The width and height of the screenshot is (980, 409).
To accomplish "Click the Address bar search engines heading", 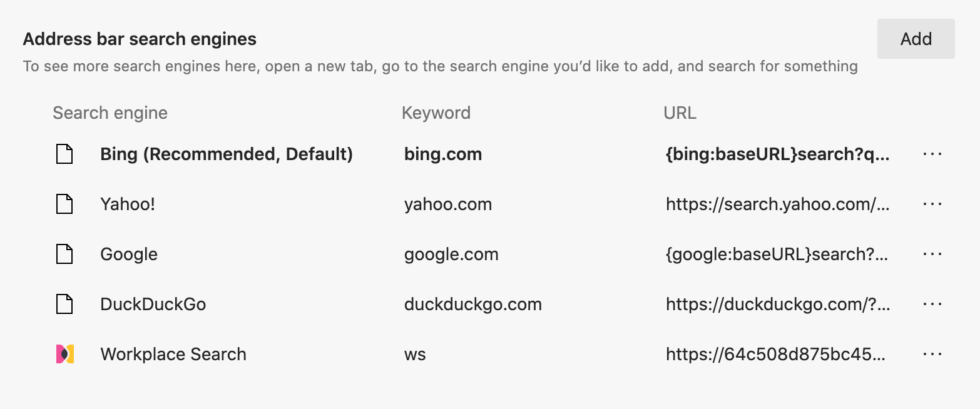I will 139,39.
